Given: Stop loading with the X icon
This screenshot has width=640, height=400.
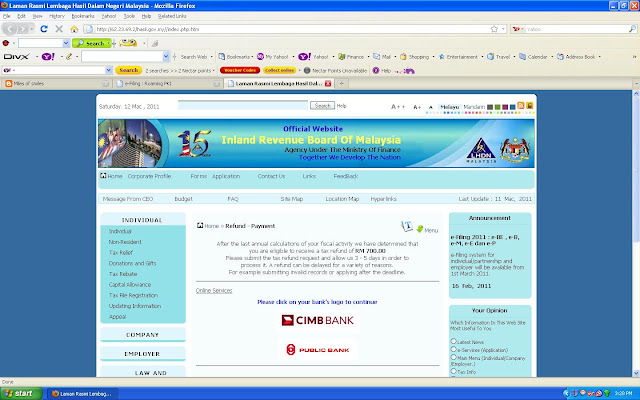Looking at the screenshot, I should point(59,29).
